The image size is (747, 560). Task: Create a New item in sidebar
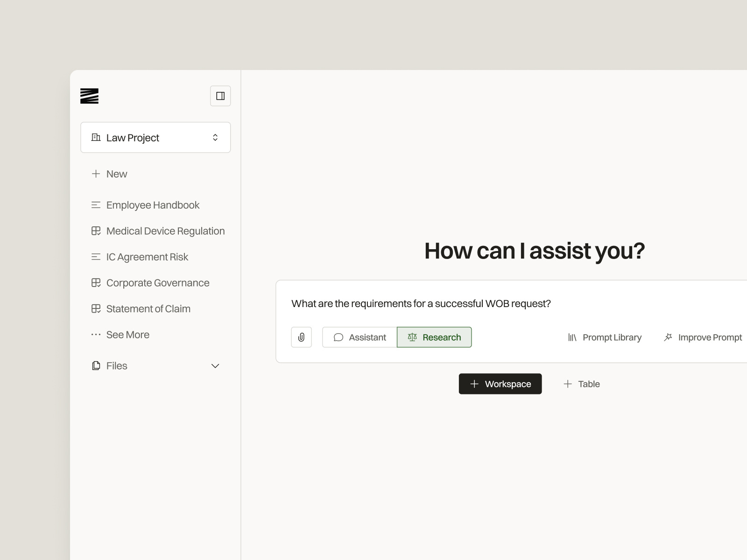pos(109,174)
